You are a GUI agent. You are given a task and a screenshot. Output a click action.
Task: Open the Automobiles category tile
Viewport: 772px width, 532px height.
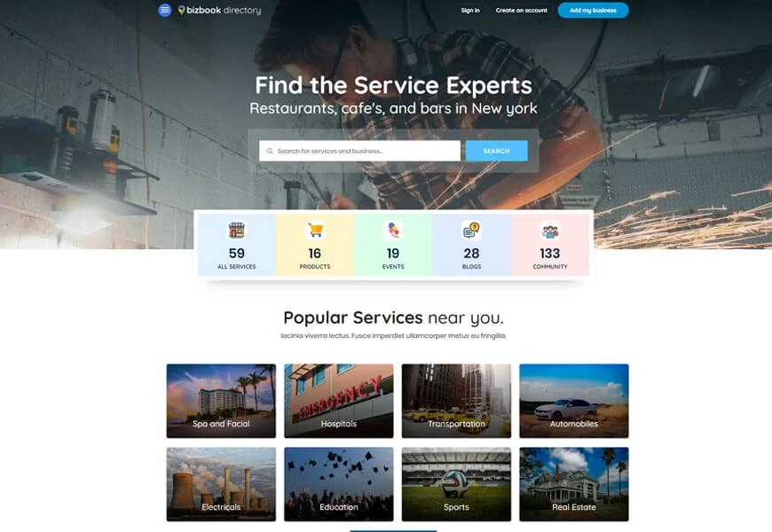[x=574, y=401]
